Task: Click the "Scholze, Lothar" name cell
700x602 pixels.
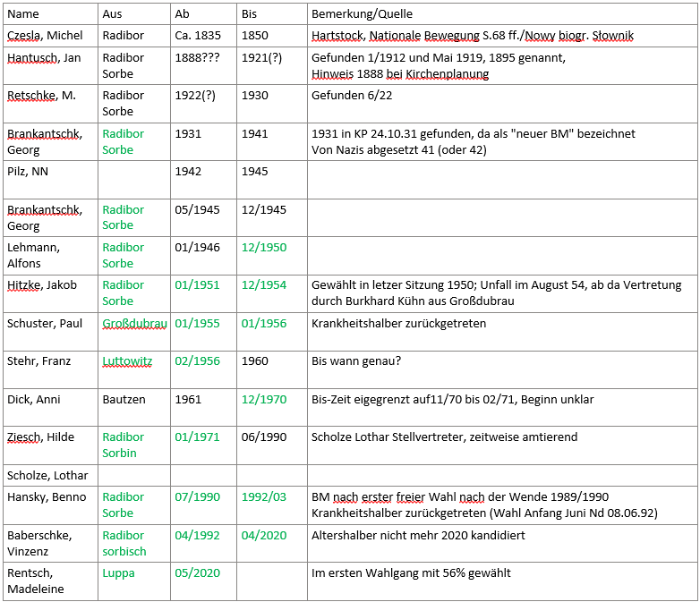Action: point(45,475)
